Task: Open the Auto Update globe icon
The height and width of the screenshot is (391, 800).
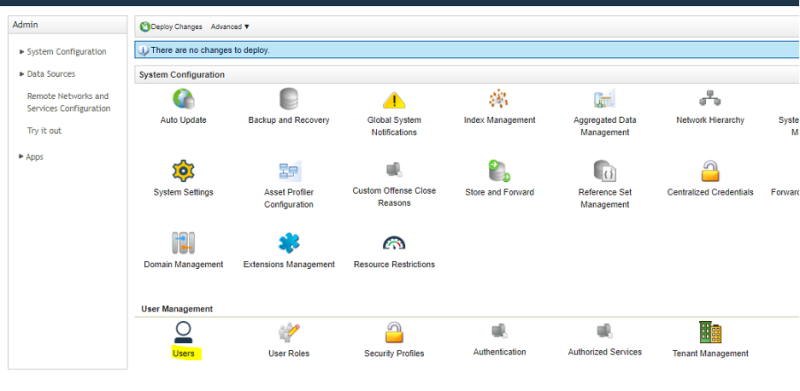Action: pyautogui.click(x=183, y=99)
